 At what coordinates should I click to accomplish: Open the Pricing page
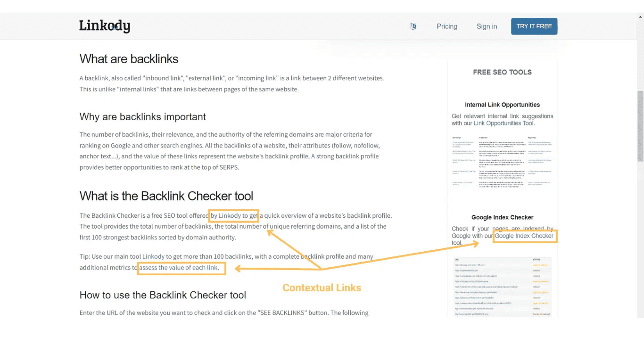(x=446, y=26)
